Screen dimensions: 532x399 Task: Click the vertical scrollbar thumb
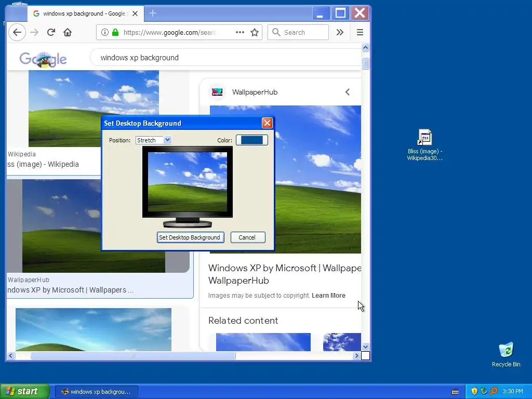(x=365, y=63)
